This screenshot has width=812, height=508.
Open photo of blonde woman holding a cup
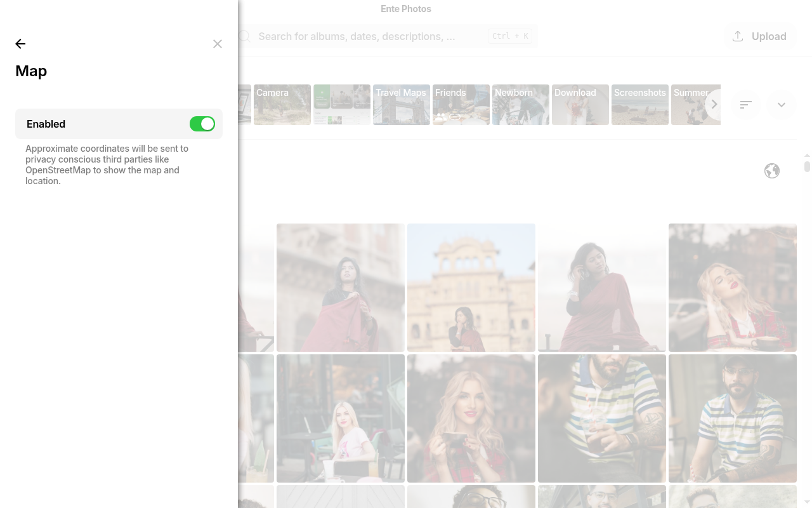[471, 418]
